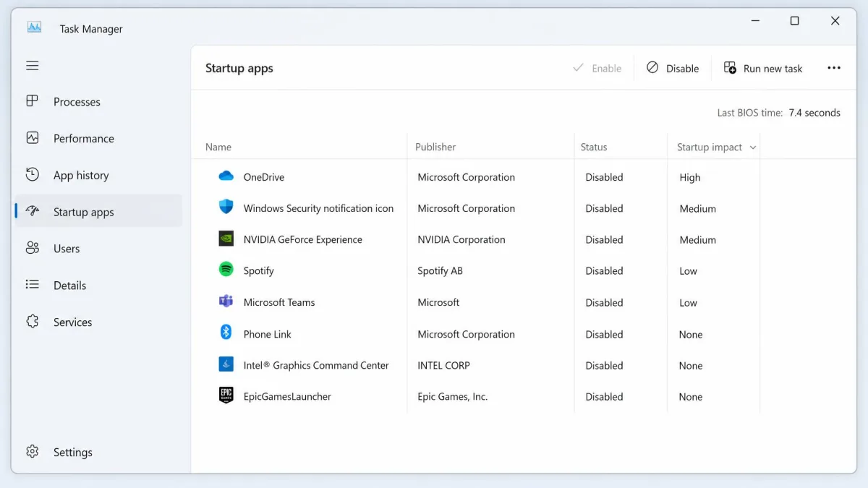Click the INTEL CORP publisher cell
The height and width of the screenshot is (488, 868).
pos(443,365)
